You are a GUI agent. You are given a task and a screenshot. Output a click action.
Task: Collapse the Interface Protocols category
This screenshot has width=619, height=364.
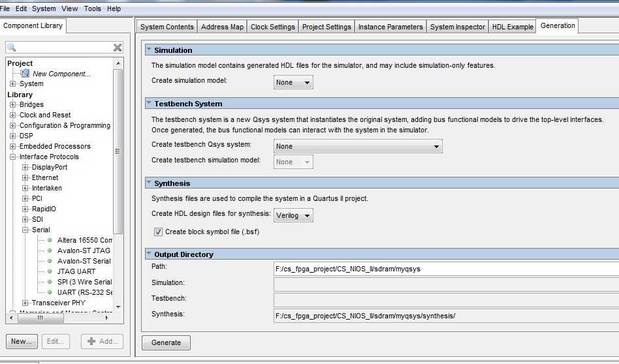coord(12,157)
